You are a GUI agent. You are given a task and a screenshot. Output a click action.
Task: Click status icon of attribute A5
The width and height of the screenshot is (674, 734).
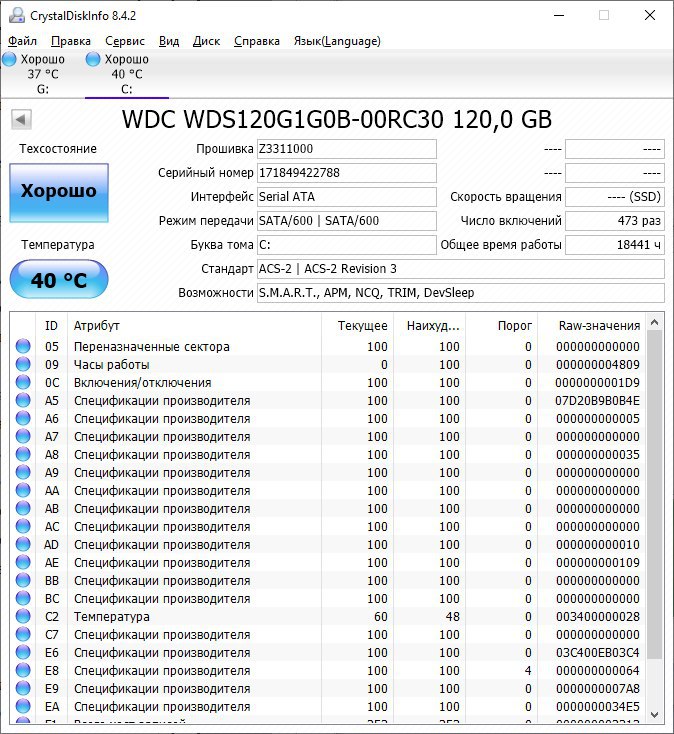[23, 400]
